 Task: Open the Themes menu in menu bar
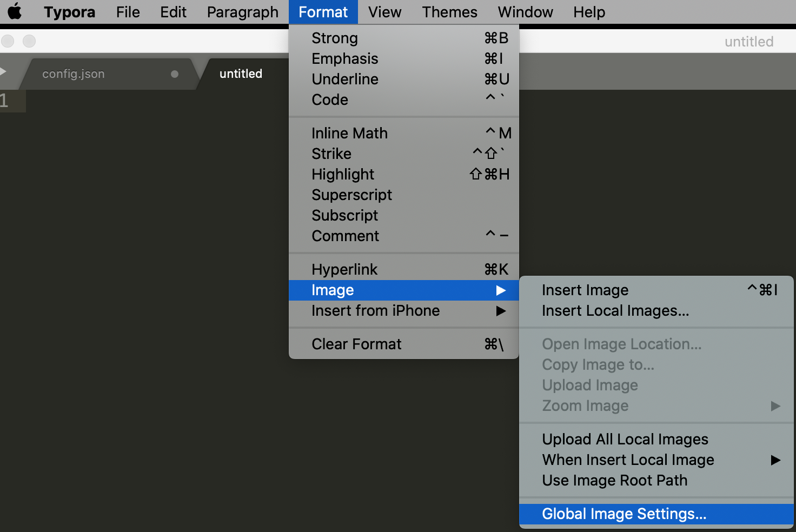click(449, 12)
